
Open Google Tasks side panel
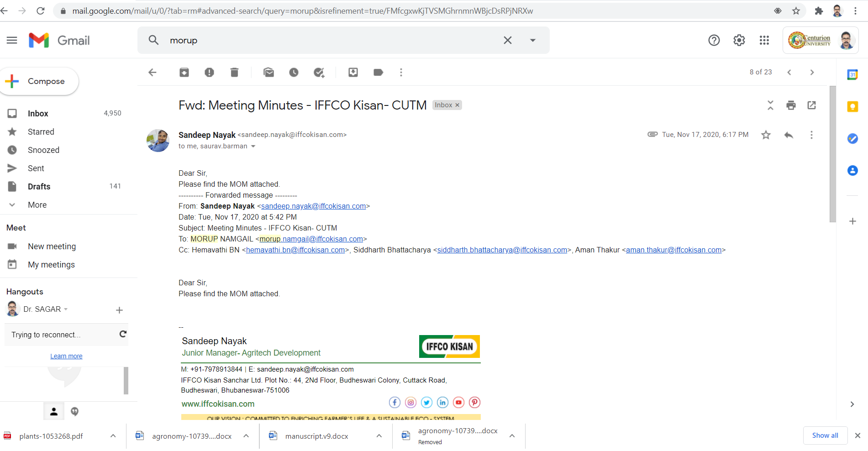tap(852, 138)
